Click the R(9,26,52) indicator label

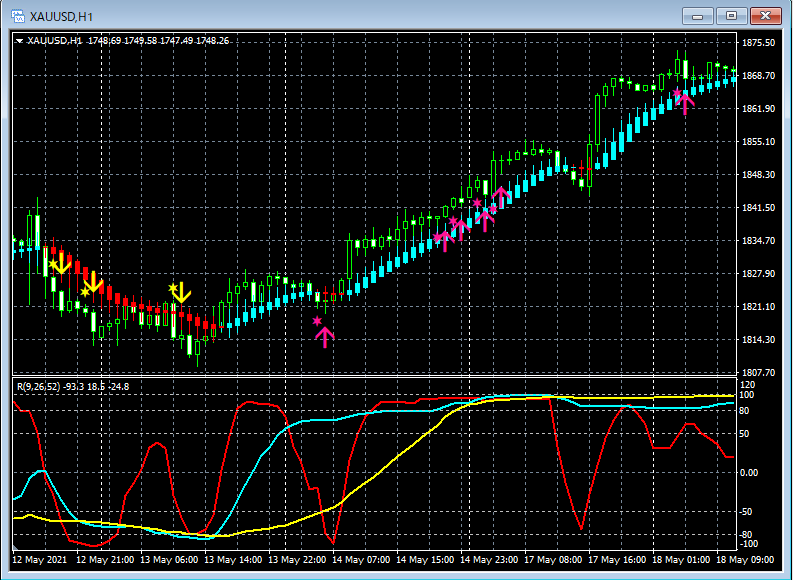click(38, 386)
